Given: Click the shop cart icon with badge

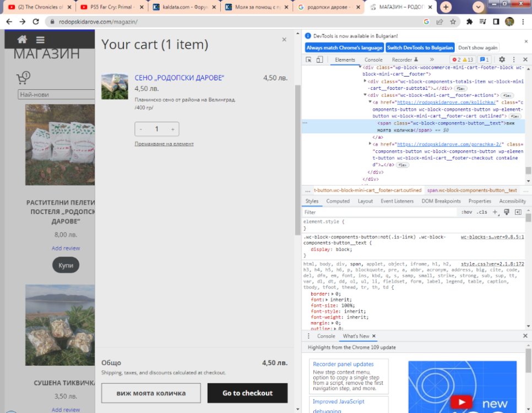Looking at the screenshot, I should (23, 78).
